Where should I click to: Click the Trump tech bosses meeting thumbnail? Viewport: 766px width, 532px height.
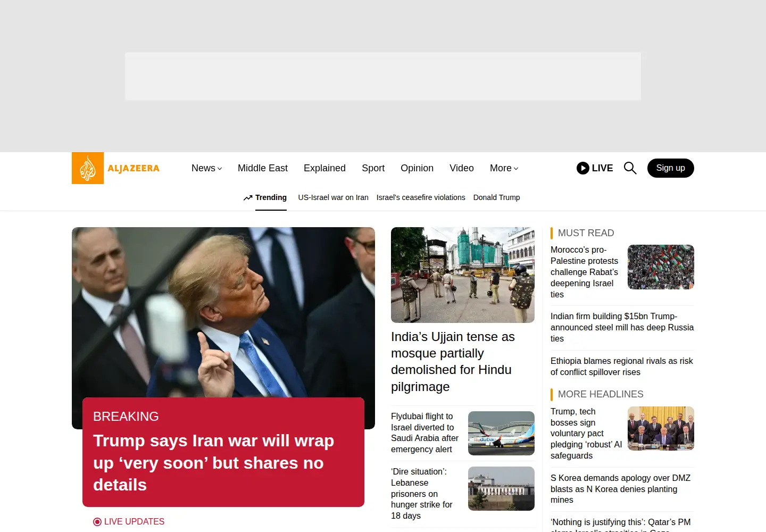tap(661, 429)
